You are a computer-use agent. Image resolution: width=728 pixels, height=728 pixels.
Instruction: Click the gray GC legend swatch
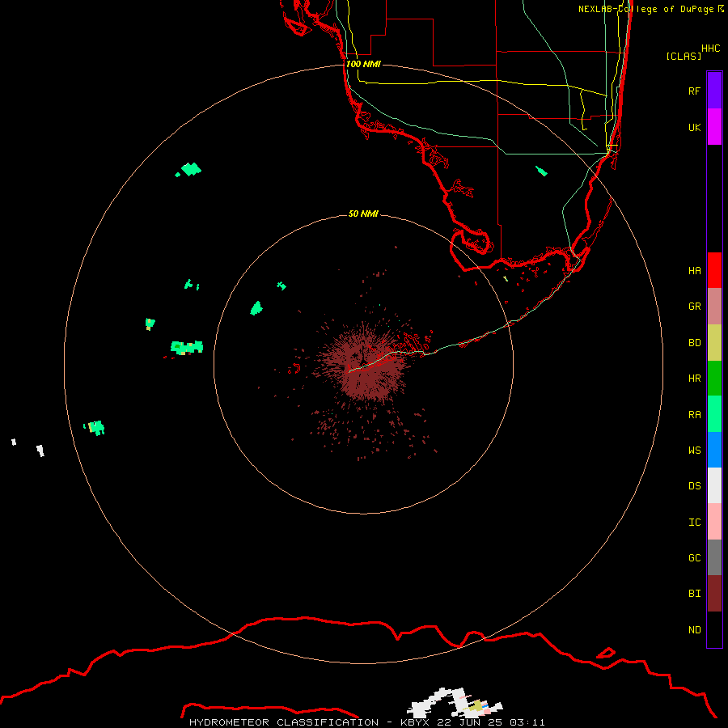coord(714,557)
